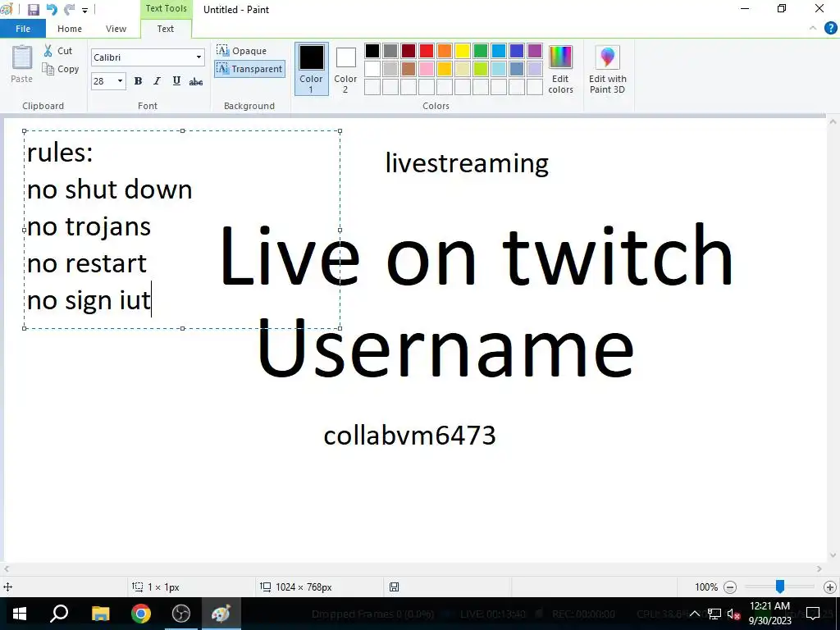This screenshot has width=840, height=630.
Task: Toggle strikethrough formatting
Action: (196, 81)
